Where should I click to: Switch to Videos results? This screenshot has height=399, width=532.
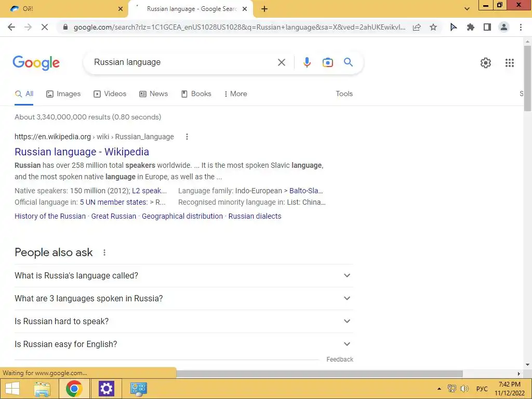(x=110, y=94)
